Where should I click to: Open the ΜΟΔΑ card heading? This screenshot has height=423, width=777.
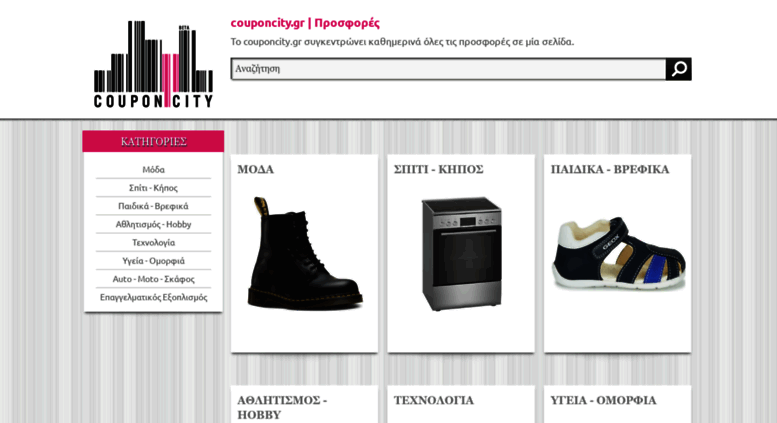(256, 169)
